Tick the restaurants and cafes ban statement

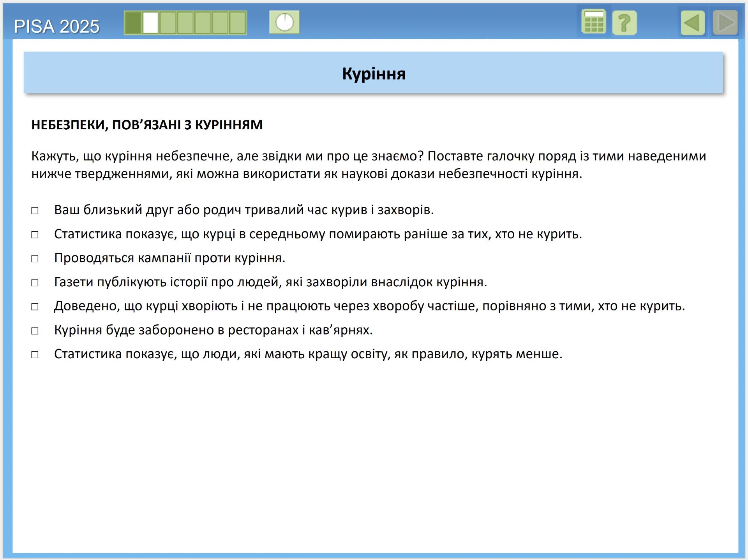click(35, 331)
